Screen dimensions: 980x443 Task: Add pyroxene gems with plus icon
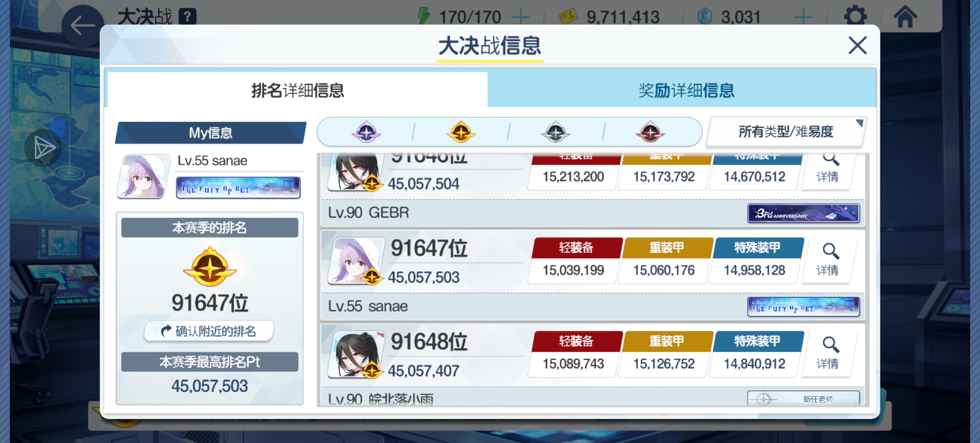tap(803, 17)
